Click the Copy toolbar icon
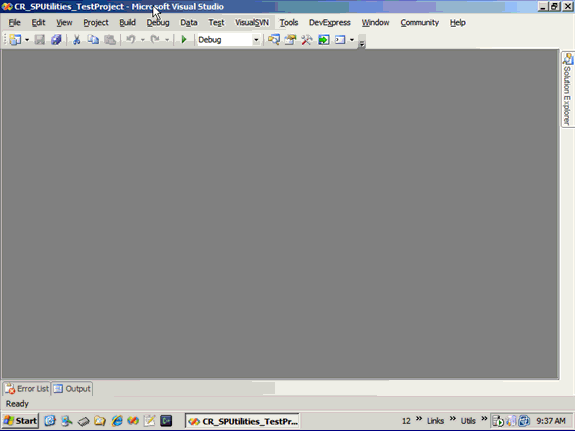Image resolution: width=575 pixels, height=431 pixels. (93, 40)
